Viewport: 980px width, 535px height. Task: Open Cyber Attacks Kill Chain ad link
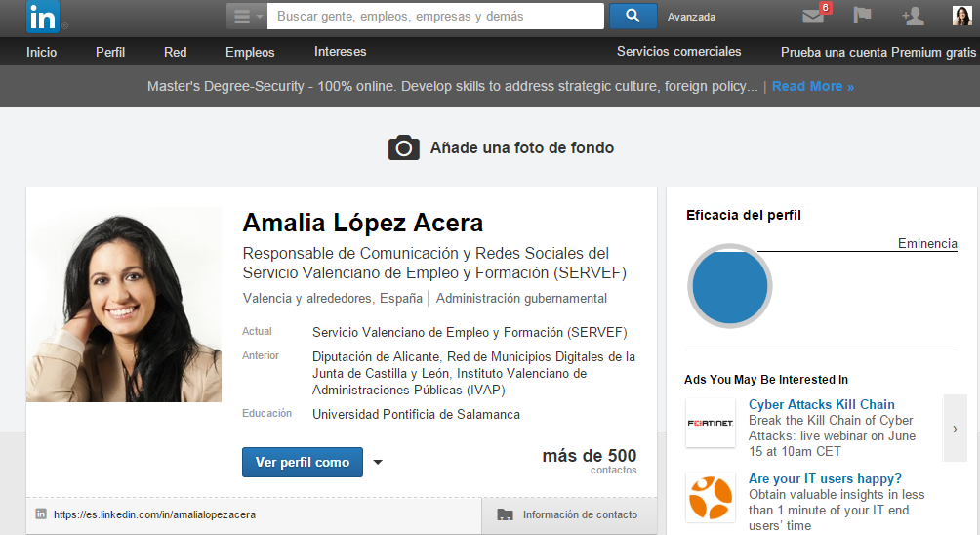[x=821, y=404]
